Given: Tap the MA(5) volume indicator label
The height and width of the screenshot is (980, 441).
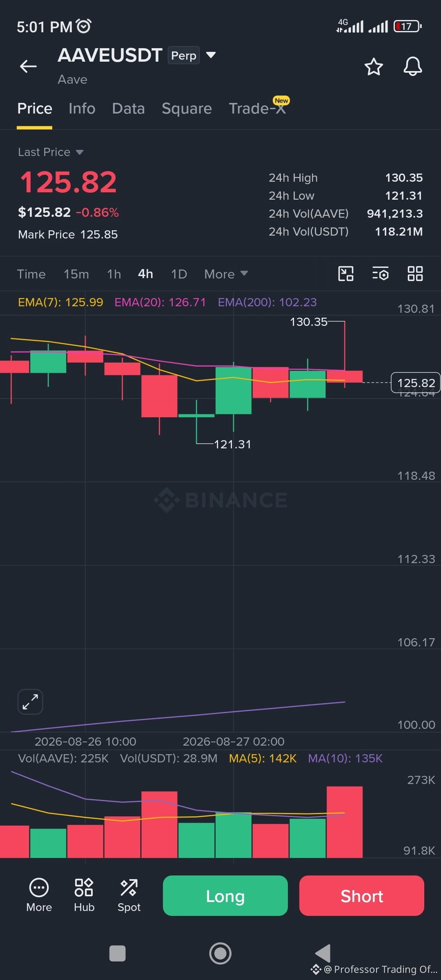Looking at the screenshot, I should 263,759.
